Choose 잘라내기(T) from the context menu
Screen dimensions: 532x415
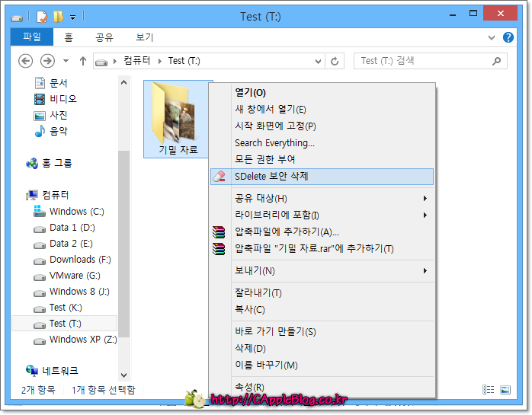click(x=322, y=292)
